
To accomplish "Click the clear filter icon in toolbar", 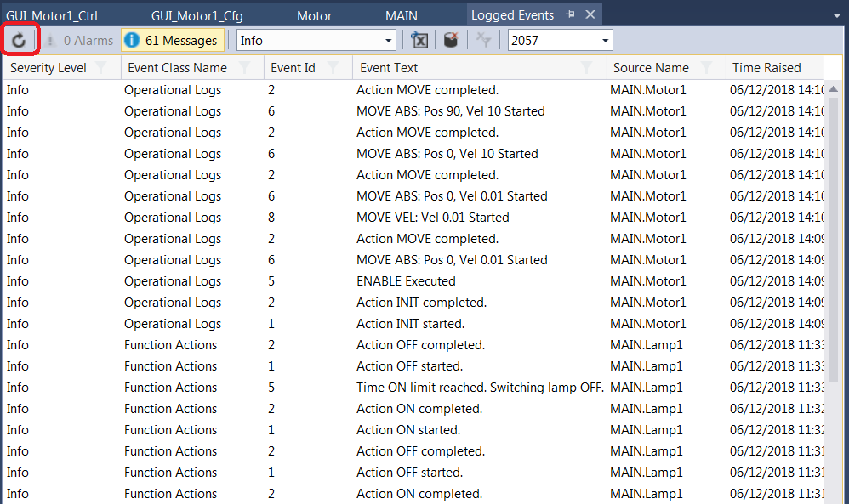I will (x=483, y=40).
